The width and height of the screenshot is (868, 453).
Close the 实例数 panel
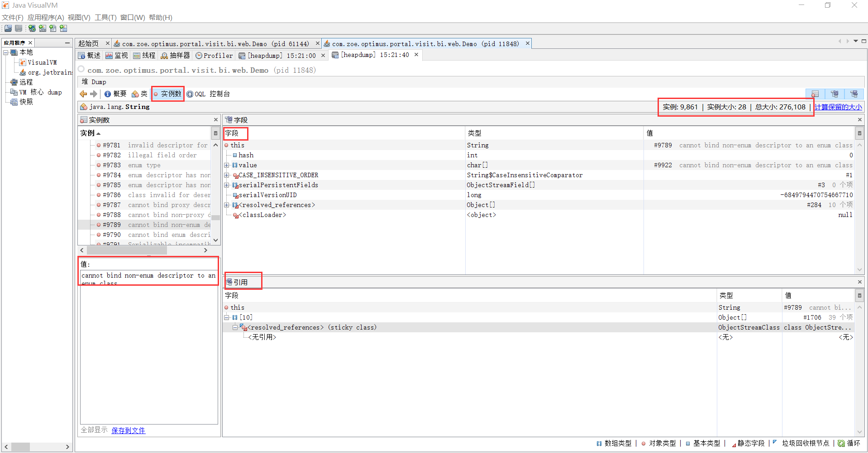pos(216,120)
